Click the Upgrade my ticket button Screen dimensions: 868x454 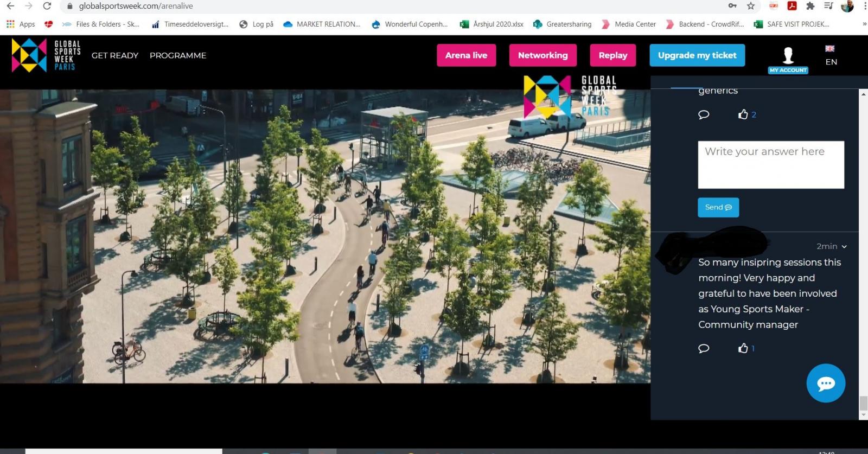tap(697, 55)
